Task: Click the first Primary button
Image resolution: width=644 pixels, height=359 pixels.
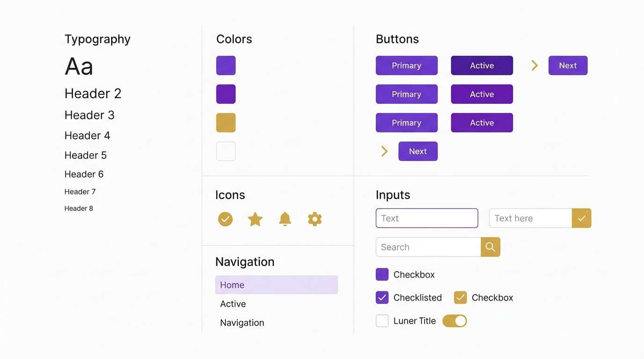Action: click(x=406, y=65)
